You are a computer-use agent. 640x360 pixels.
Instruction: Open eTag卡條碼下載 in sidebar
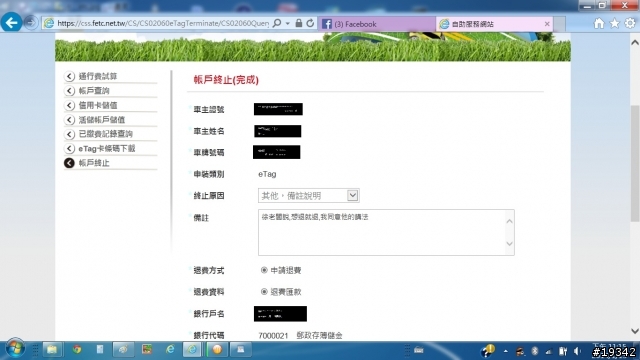point(107,149)
